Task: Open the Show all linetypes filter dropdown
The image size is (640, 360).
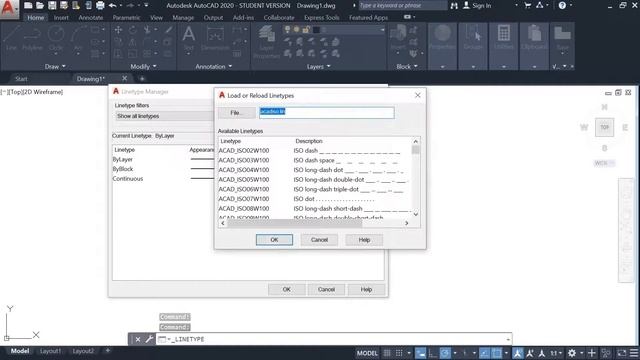Action: coord(164,116)
